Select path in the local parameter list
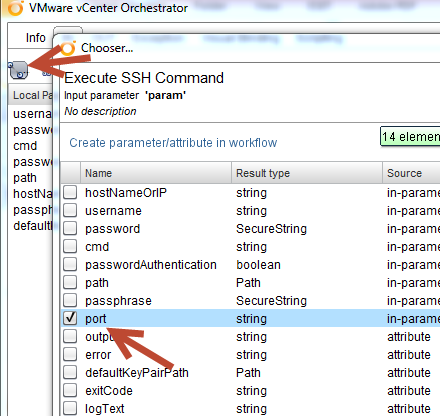The width and height of the screenshot is (440, 416). click(x=25, y=178)
